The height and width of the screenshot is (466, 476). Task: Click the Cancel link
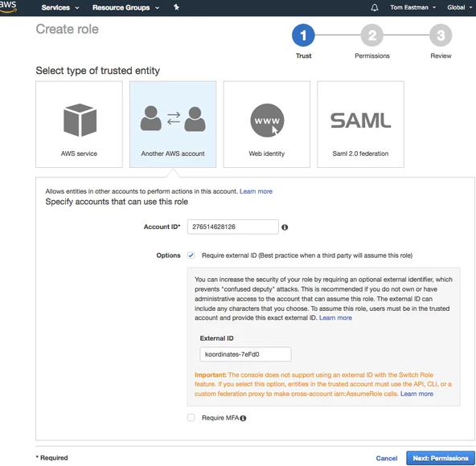click(x=387, y=459)
